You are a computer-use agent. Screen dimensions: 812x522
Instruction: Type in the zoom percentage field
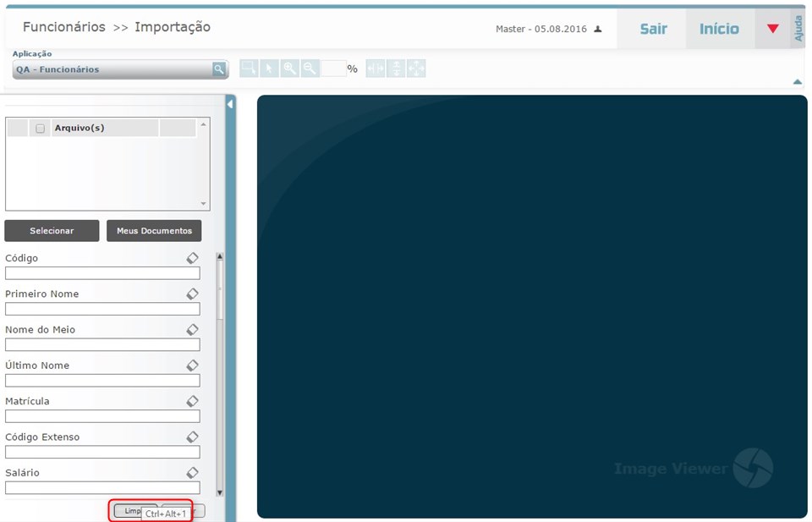333,68
